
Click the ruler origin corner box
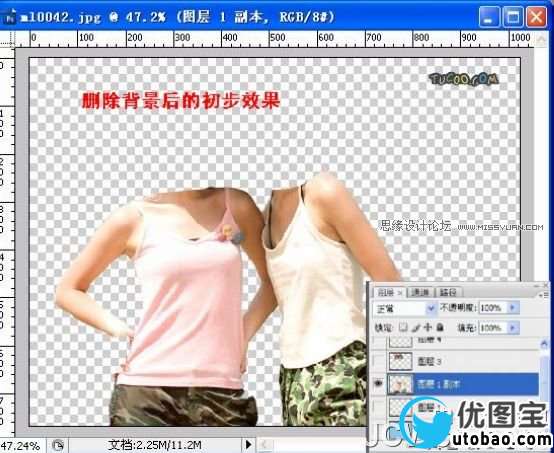tap(7, 39)
